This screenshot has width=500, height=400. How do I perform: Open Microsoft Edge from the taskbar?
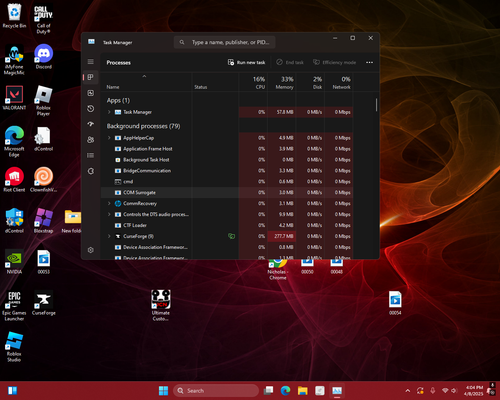point(285,391)
